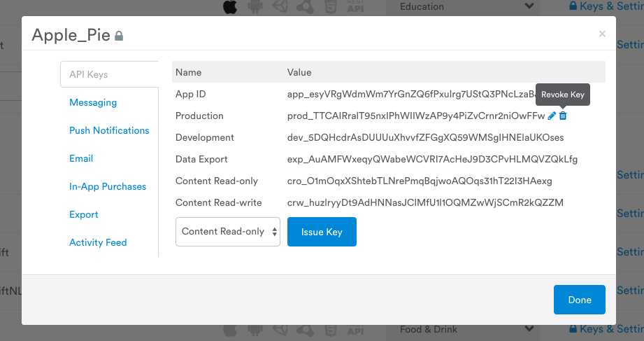Open the Messaging section
This screenshot has width=644, height=341.
click(x=93, y=102)
